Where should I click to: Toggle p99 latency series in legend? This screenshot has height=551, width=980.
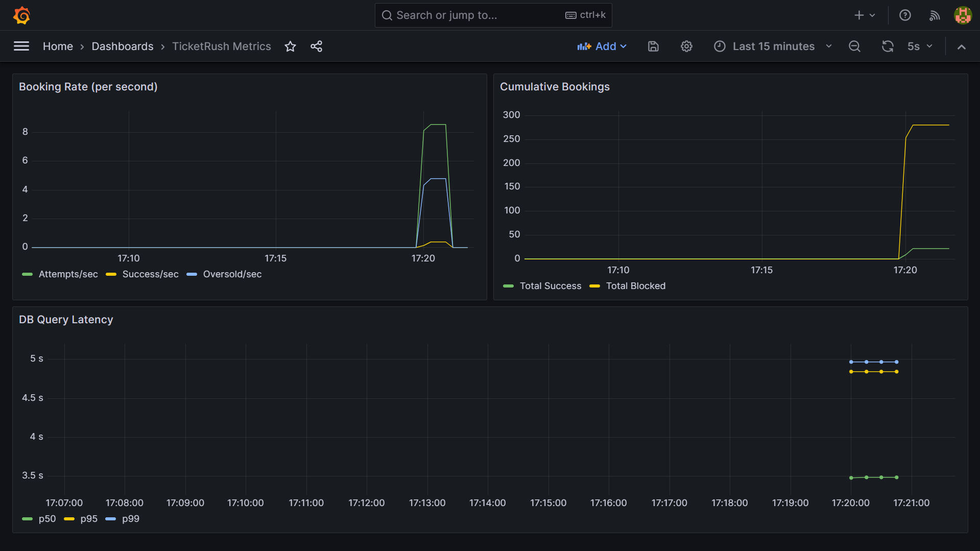point(131,519)
